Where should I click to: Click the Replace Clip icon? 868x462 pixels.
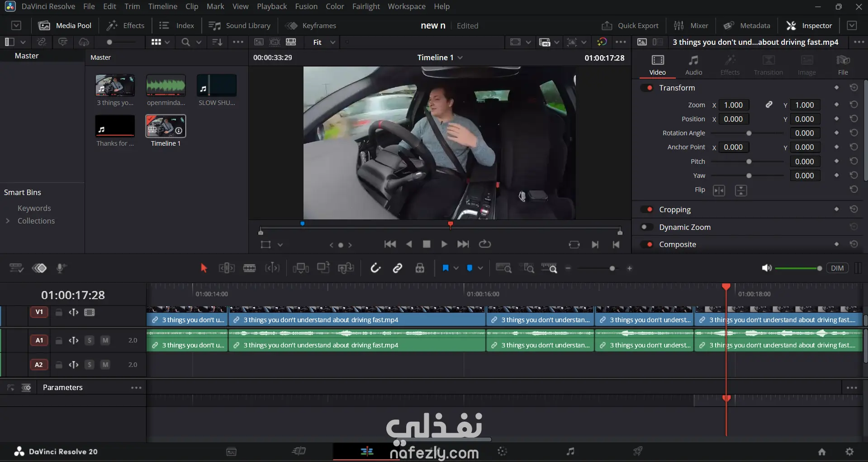(346, 268)
